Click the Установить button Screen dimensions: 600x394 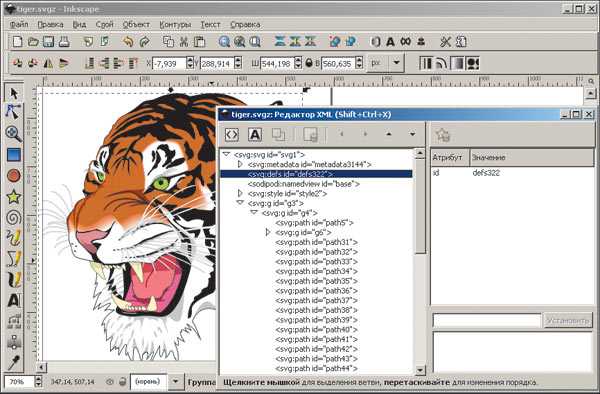(x=568, y=320)
